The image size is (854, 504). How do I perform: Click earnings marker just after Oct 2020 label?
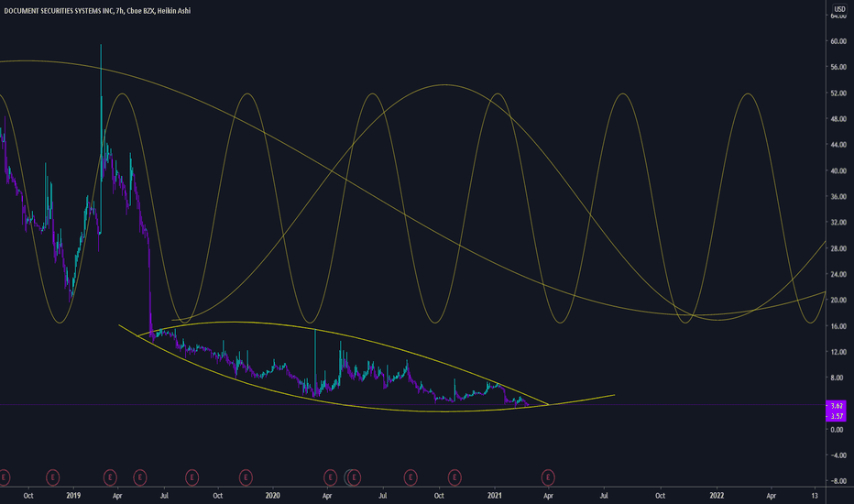[x=454, y=477]
